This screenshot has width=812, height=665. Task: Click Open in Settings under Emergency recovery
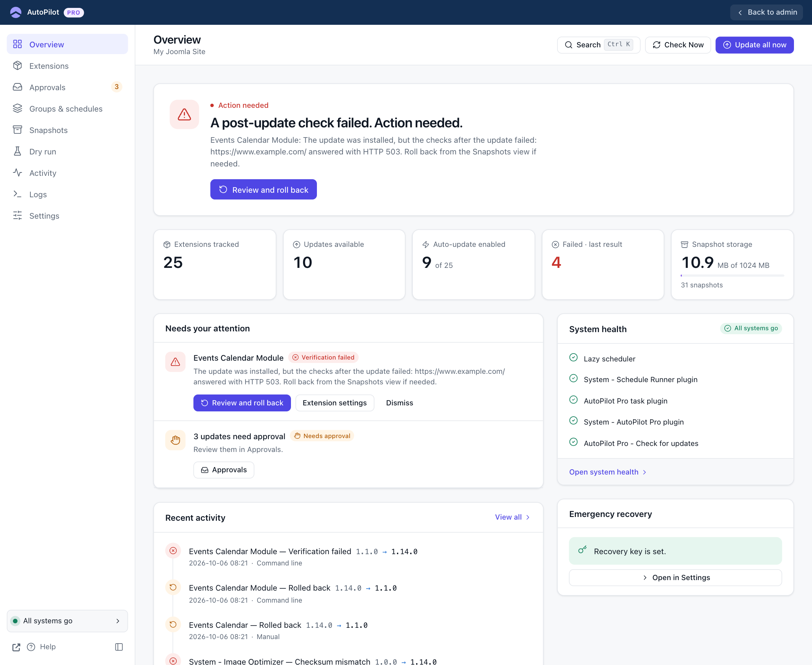(x=675, y=577)
